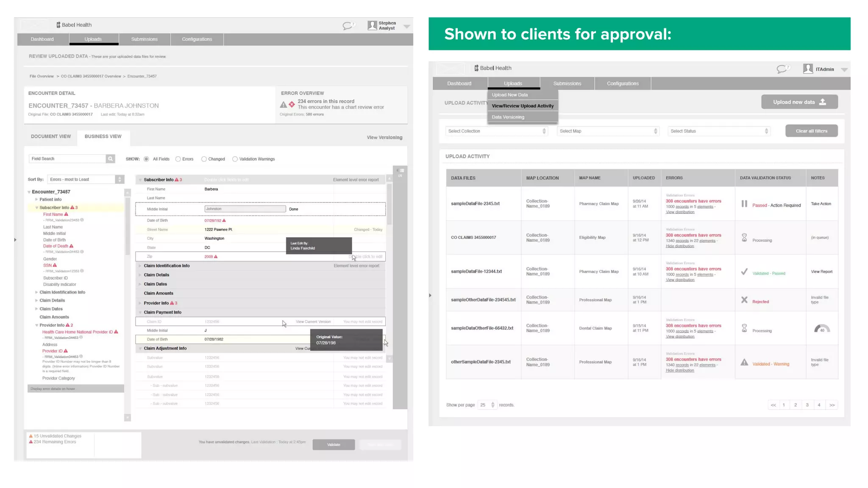
Task: Click chat bubble icon next to Stephen Analyst
Action: click(348, 26)
